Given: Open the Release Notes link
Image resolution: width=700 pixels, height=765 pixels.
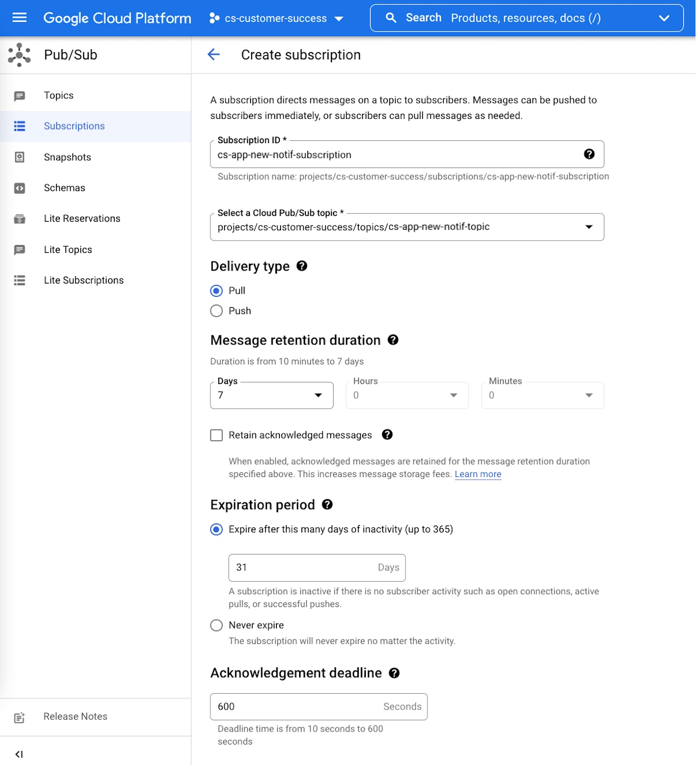Looking at the screenshot, I should click(x=75, y=716).
